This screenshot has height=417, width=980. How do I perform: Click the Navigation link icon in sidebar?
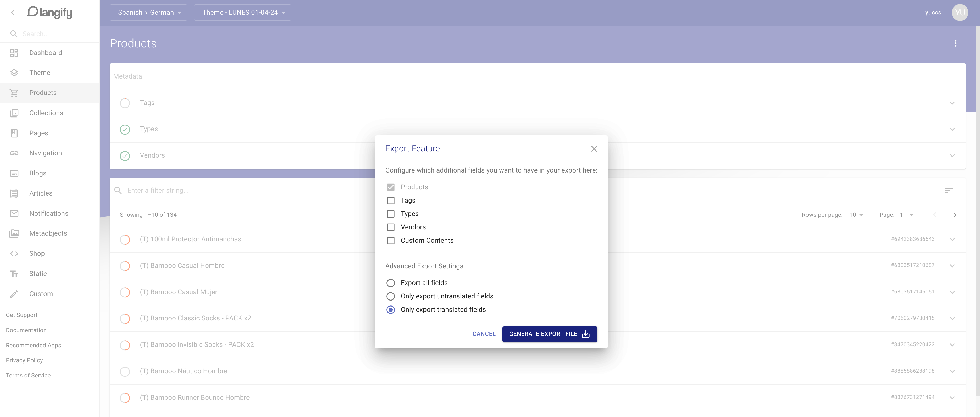click(14, 153)
